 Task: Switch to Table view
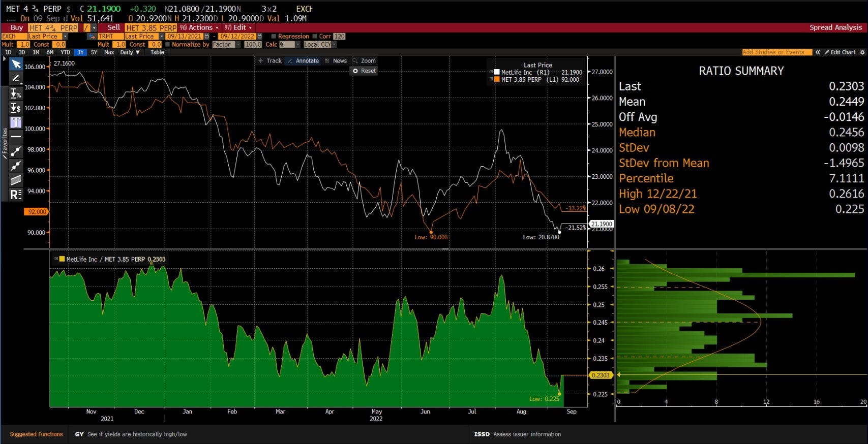tap(157, 52)
